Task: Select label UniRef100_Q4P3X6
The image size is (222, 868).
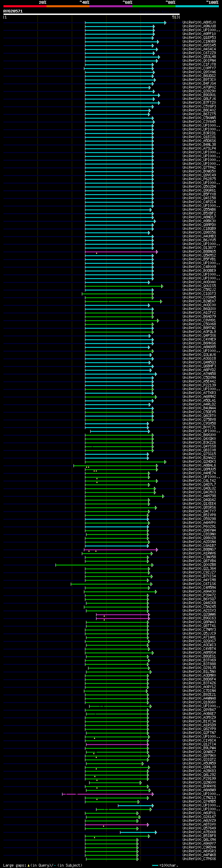Action: (199, 336)
